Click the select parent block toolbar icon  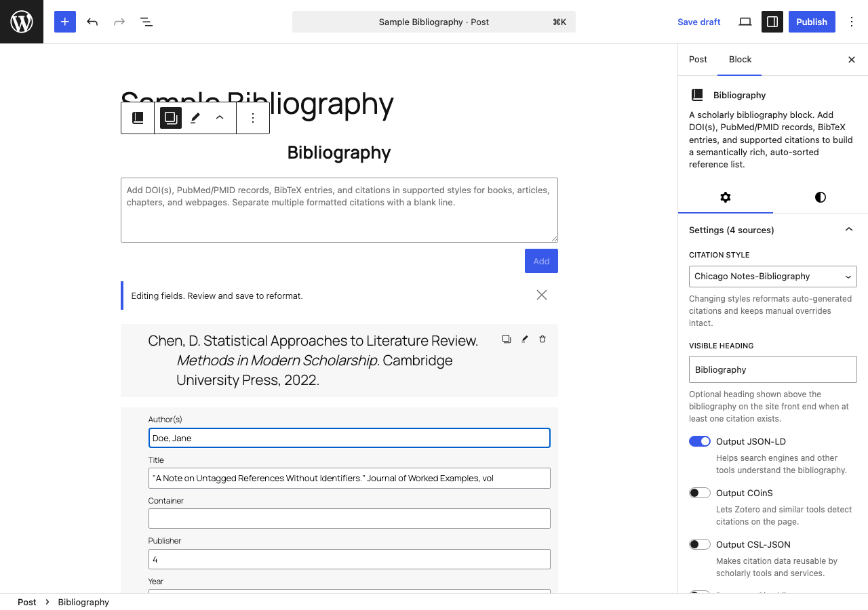coord(171,118)
